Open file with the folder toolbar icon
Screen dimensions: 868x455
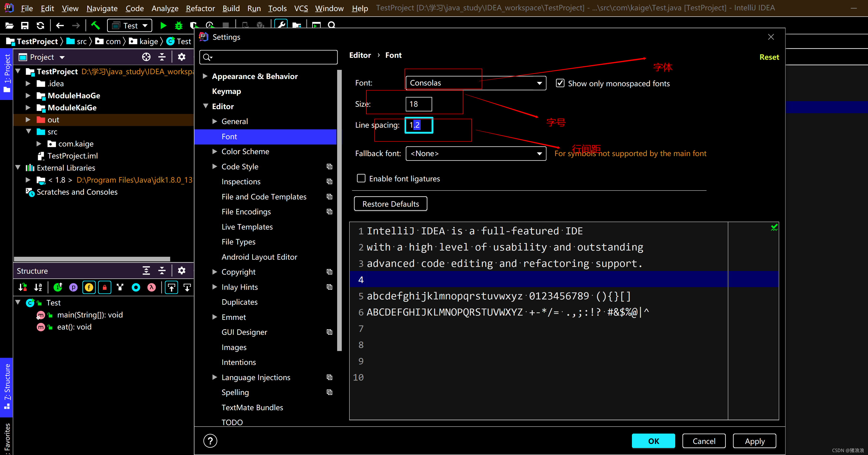click(9, 26)
